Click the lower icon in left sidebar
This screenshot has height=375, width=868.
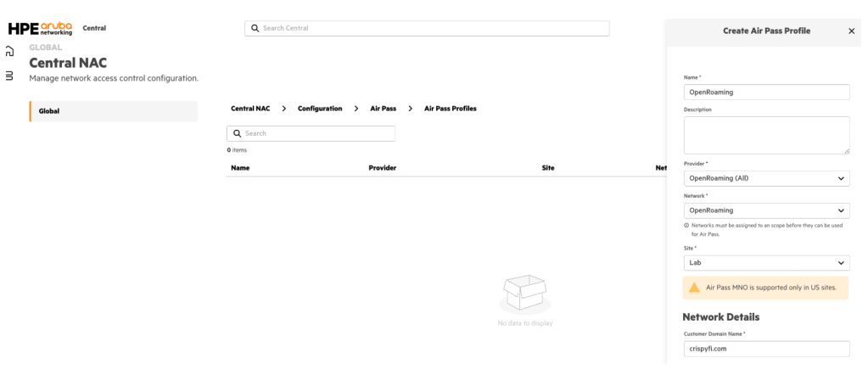pyautogui.click(x=9, y=76)
